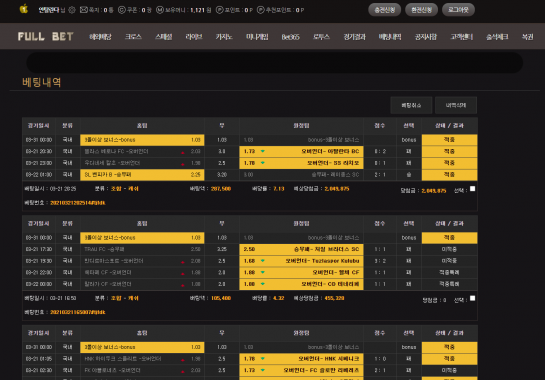Click red up arrow in 03-22 00:00 row
The width and height of the screenshot is (545, 380).
click(183, 285)
